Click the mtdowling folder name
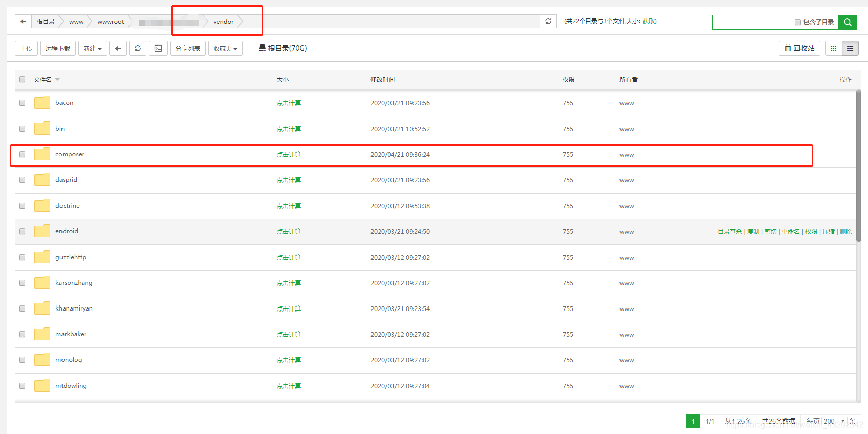Screen dimensions: 868x434 pos(71,386)
